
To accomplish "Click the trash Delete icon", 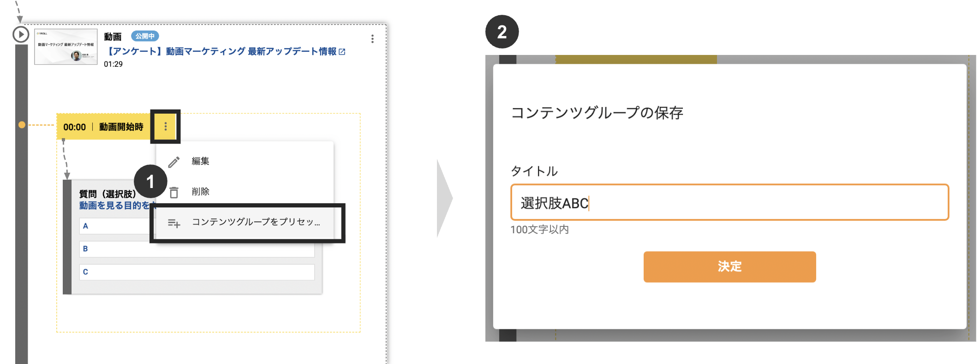I will [x=174, y=192].
